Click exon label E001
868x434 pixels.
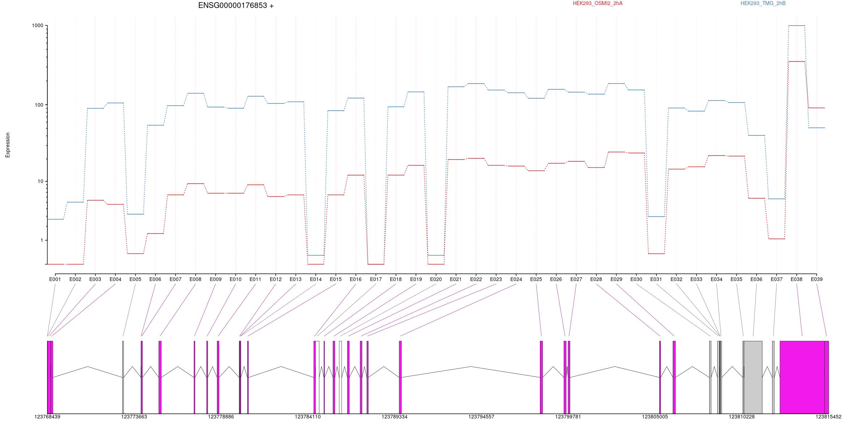click(55, 279)
